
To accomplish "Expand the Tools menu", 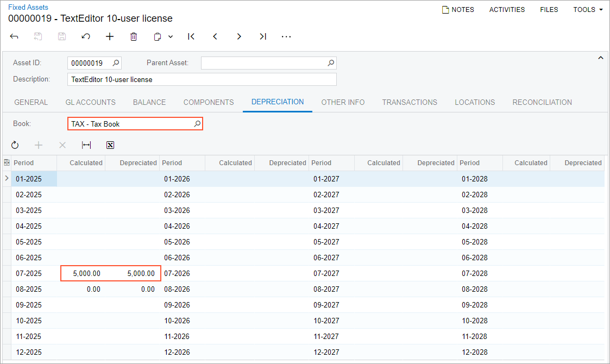I will pos(588,10).
